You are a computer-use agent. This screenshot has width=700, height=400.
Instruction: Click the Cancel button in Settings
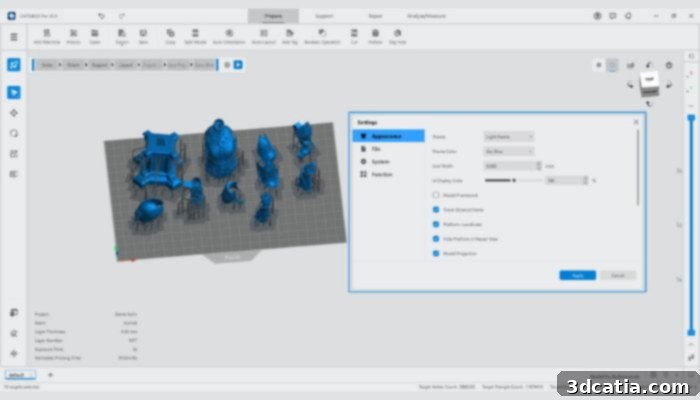tap(618, 275)
